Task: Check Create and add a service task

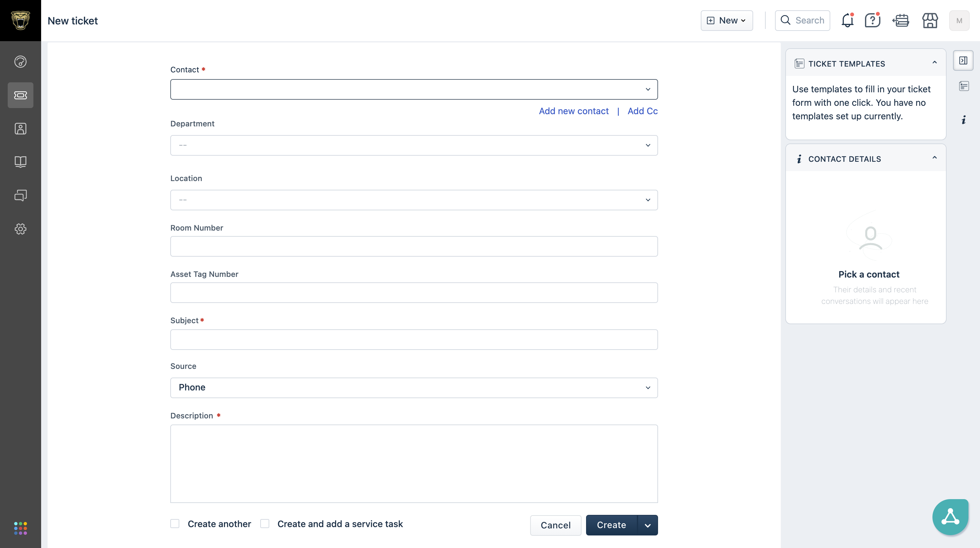Action: (265, 524)
